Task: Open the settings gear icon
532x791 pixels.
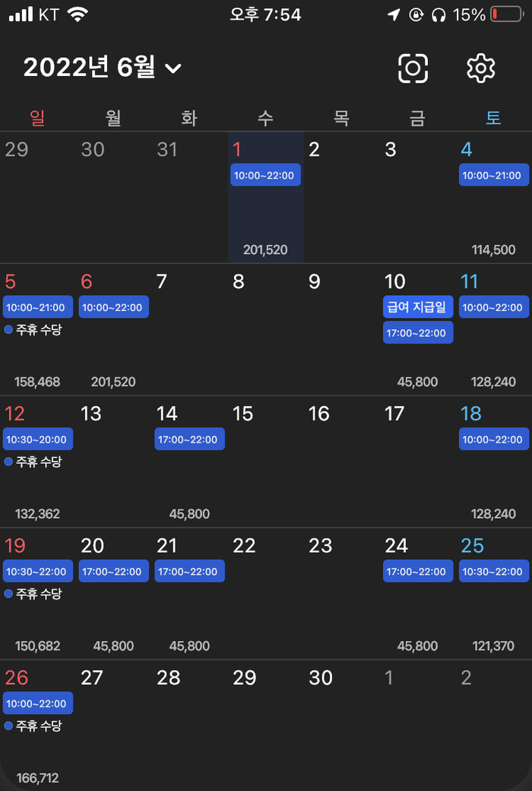Action: click(480, 68)
